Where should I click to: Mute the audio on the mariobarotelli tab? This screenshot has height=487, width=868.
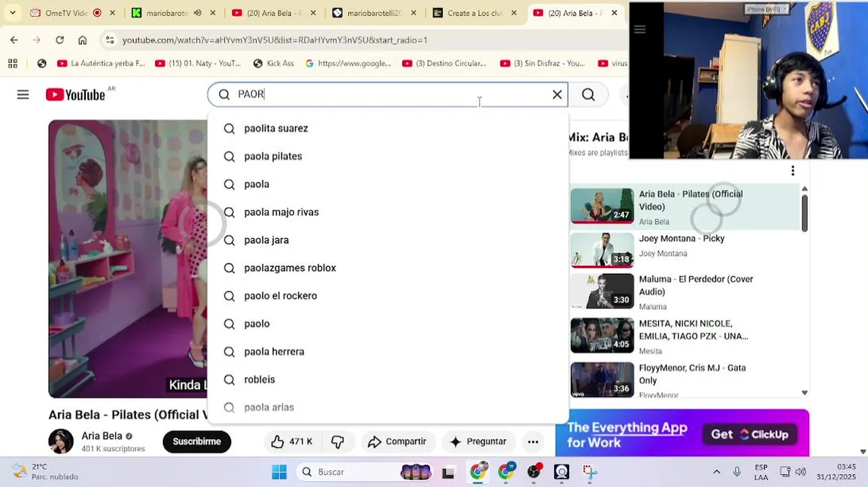point(197,13)
